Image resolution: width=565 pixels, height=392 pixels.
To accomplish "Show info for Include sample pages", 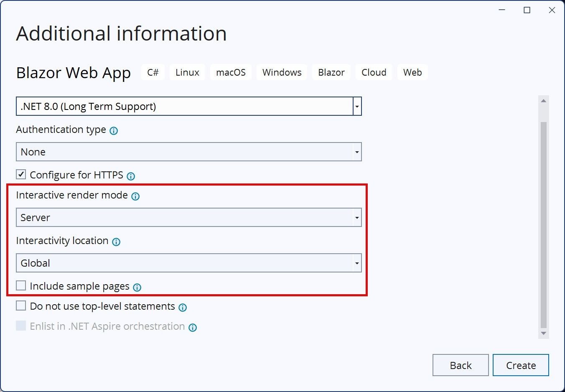I will [x=137, y=288].
